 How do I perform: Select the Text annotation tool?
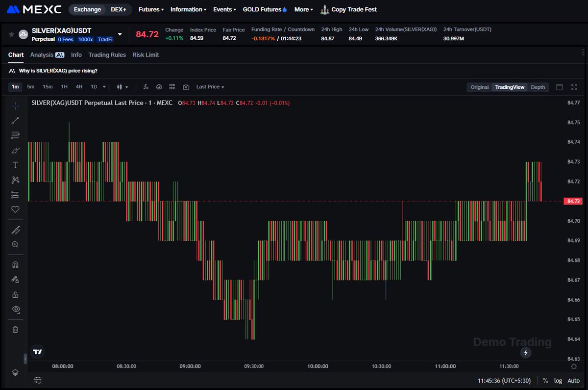15,165
